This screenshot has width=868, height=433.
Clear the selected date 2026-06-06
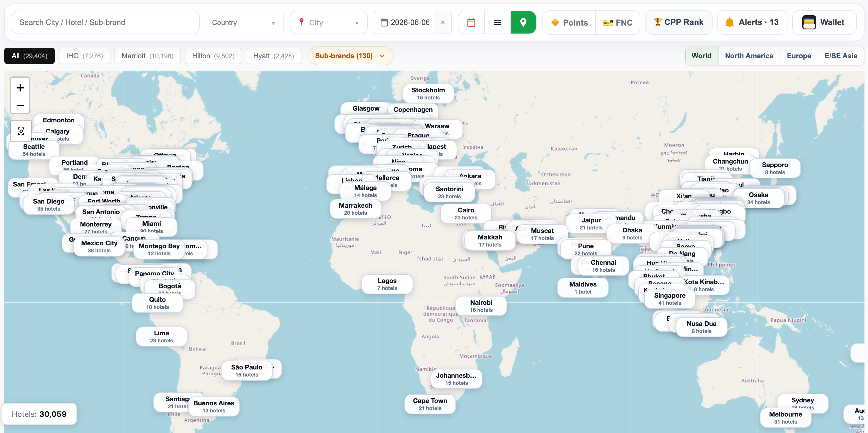[x=443, y=22]
